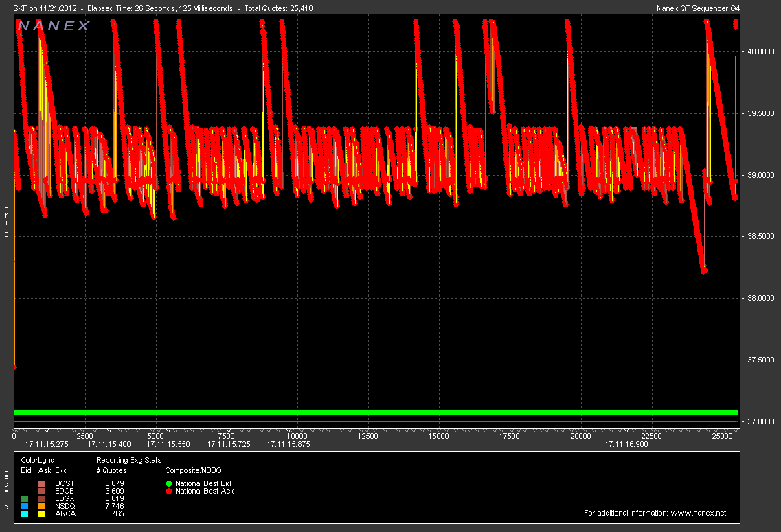Click the chart title starting 'SKF on 11/21/2012'
The image size is (781, 532).
pyautogui.click(x=163, y=8)
